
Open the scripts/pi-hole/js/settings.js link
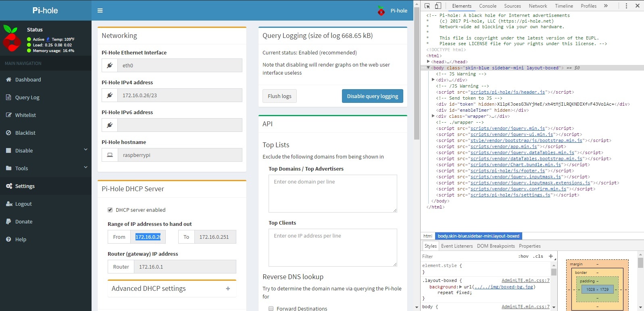pyautogui.click(x=510, y=195)
